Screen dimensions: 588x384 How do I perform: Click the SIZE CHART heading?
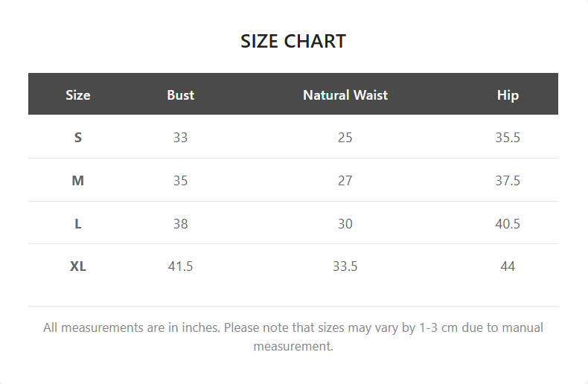[x=293, y=41]
